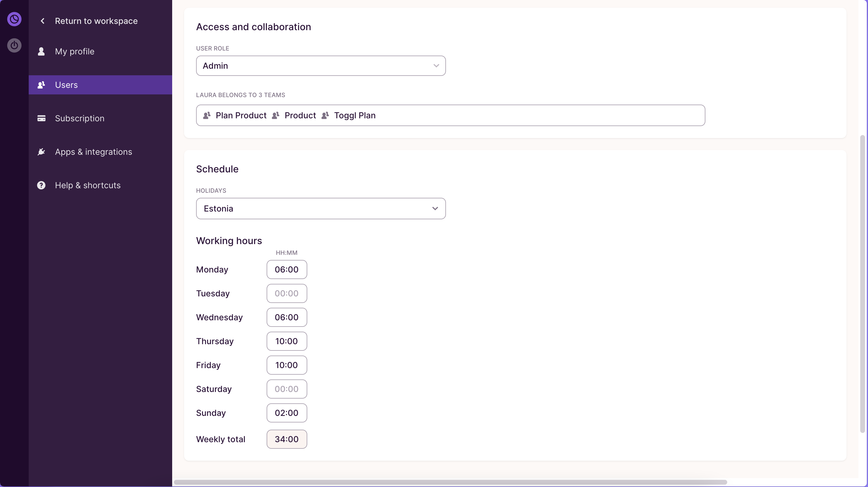
Task: Click Return to workspace link
Action: [x=96, y=21]
